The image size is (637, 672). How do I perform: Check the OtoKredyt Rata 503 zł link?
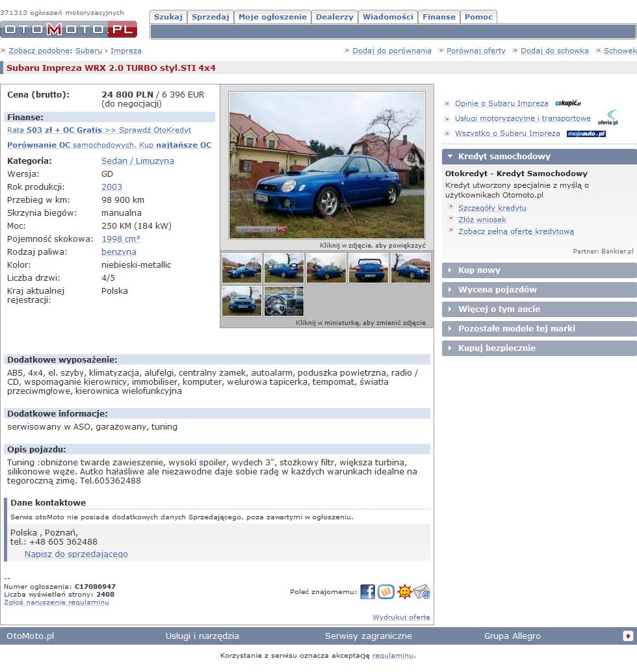coord(99,130)
